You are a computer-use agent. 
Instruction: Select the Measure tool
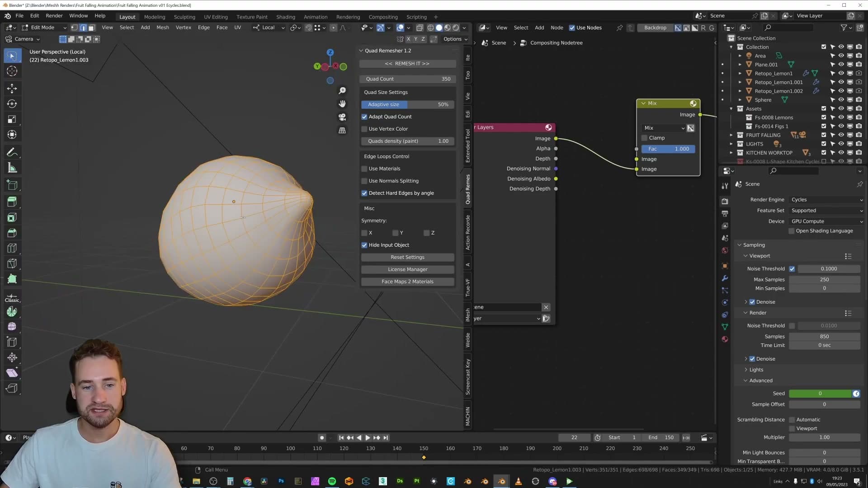(x=12, y=168)
